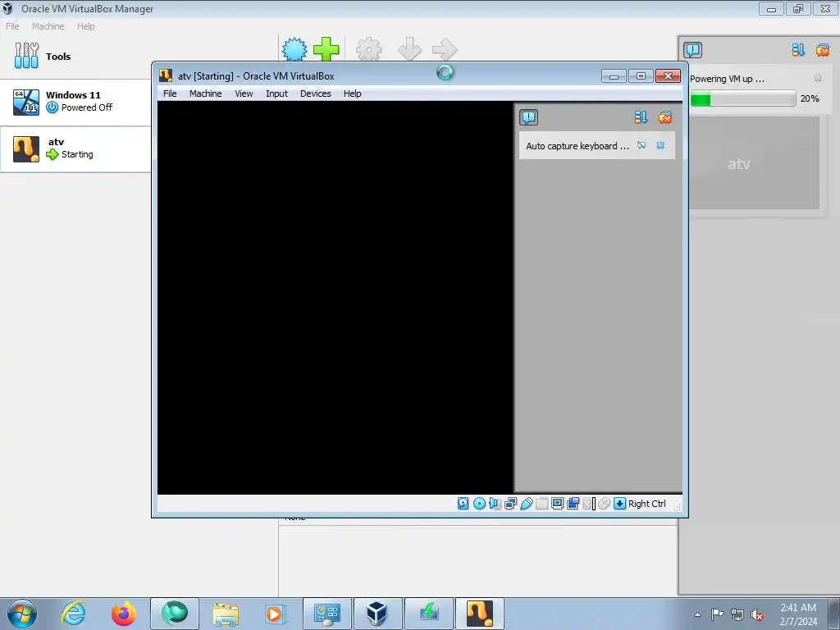The width and height of the screenshot is (840, 630).
Task: Click the keyboard capture arrow indicator
Action: pyautogui.click(x=620, y=504)
